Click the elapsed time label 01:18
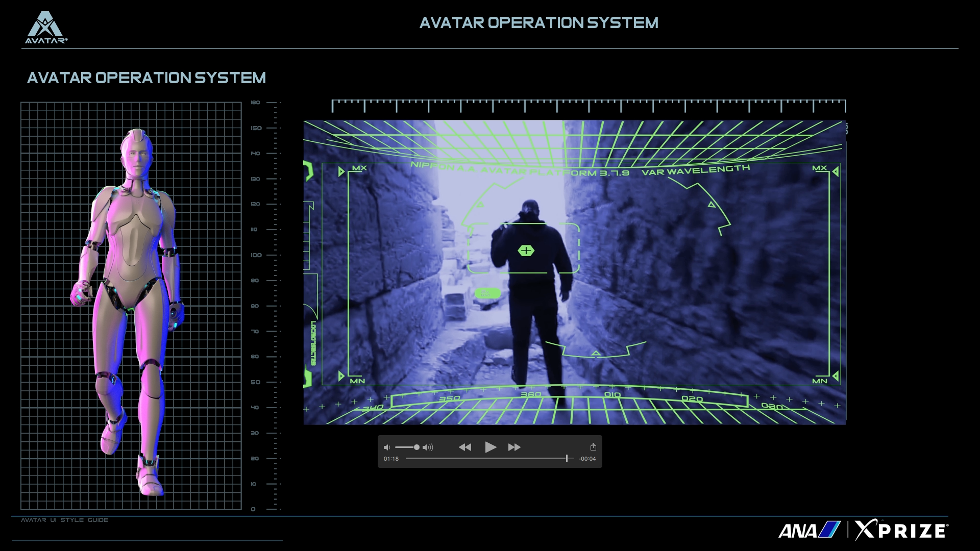Viewport: 980px width, 551px height. pos(391,459)
